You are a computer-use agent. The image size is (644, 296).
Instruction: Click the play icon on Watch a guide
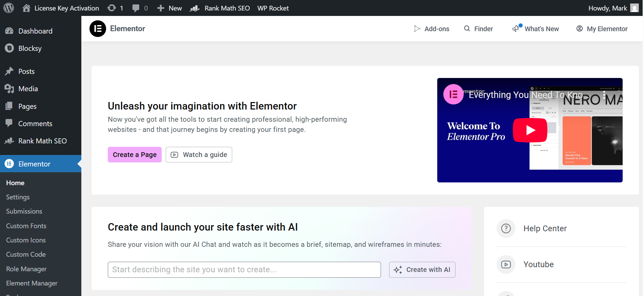[x=175, y=155]
